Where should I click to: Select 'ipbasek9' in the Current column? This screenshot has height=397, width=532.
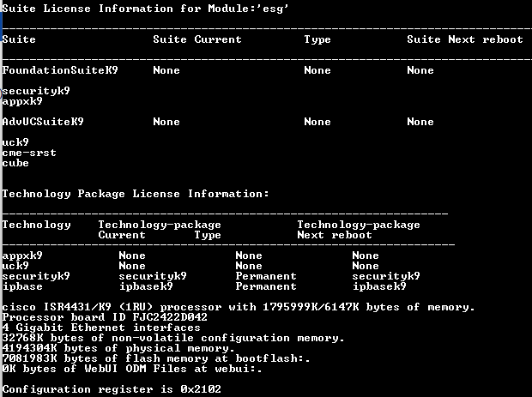[x=146, y=286]
